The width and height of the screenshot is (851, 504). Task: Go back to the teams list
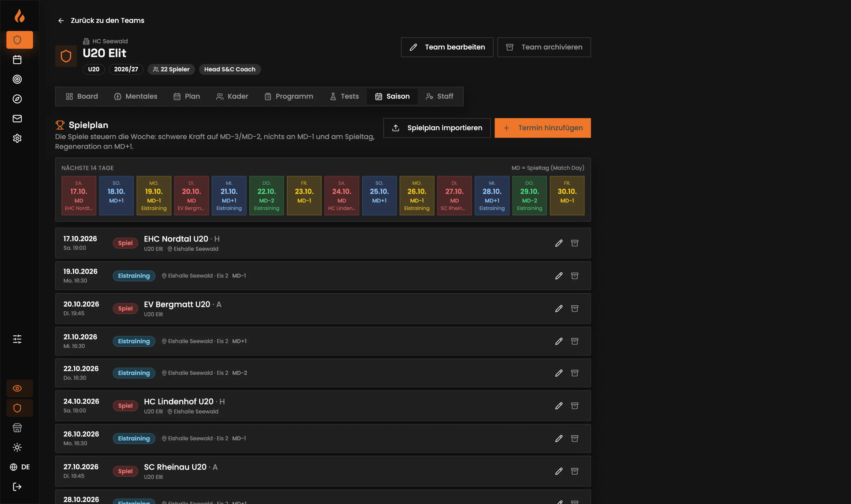(x=101, y=20)
